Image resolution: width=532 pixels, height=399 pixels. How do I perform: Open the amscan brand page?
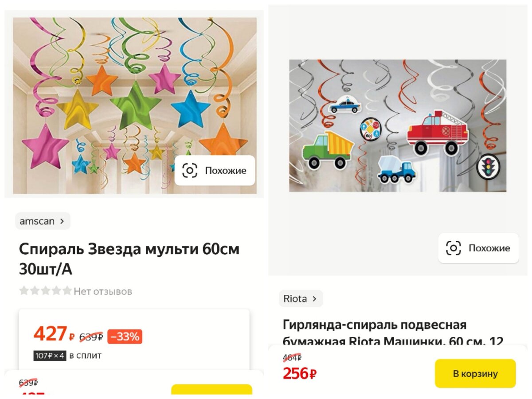43,221
